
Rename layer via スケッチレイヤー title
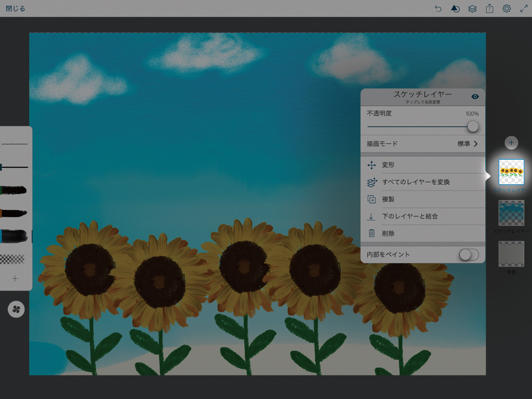[x=422, y=94]
